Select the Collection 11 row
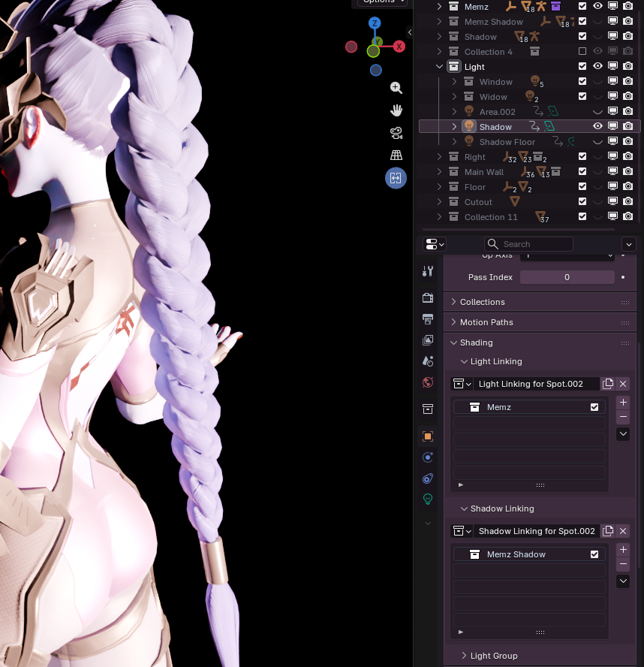 (491, 217)
